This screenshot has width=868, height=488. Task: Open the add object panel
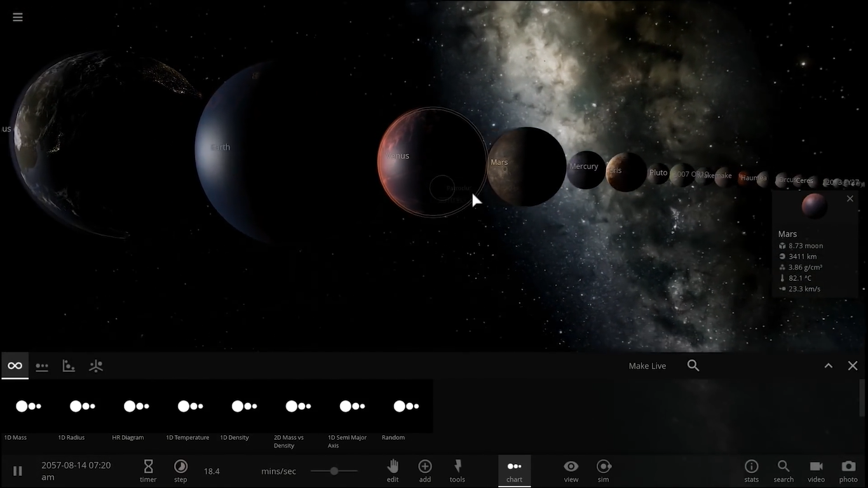click(x=425, y=470)
